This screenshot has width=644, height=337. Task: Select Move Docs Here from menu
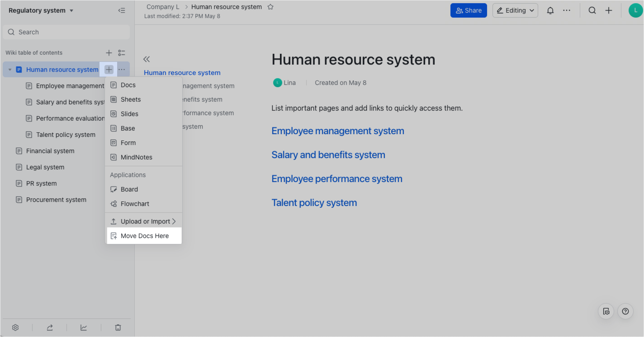click(x=144, y=236)
